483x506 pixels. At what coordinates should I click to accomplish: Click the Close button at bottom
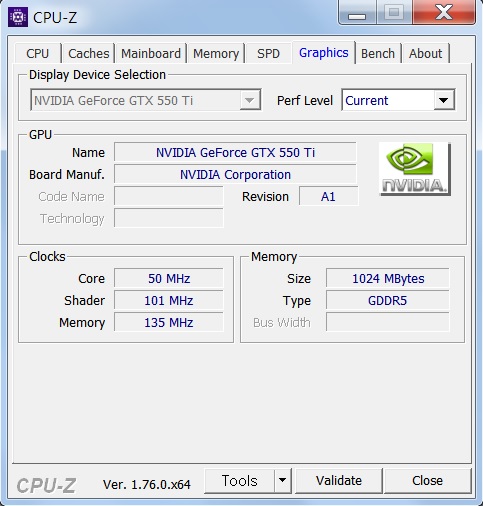click(x=427, y=480)
